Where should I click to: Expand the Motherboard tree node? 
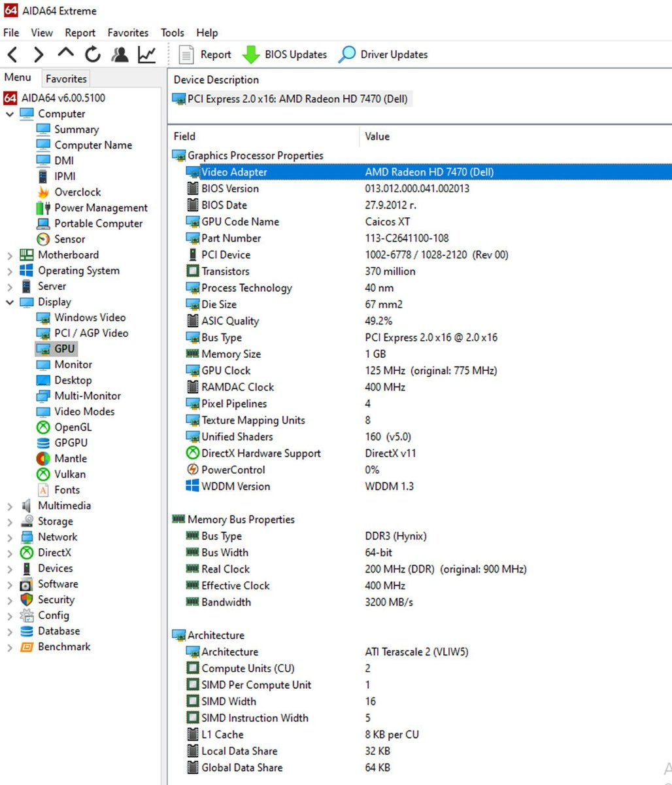pos(9,255)
